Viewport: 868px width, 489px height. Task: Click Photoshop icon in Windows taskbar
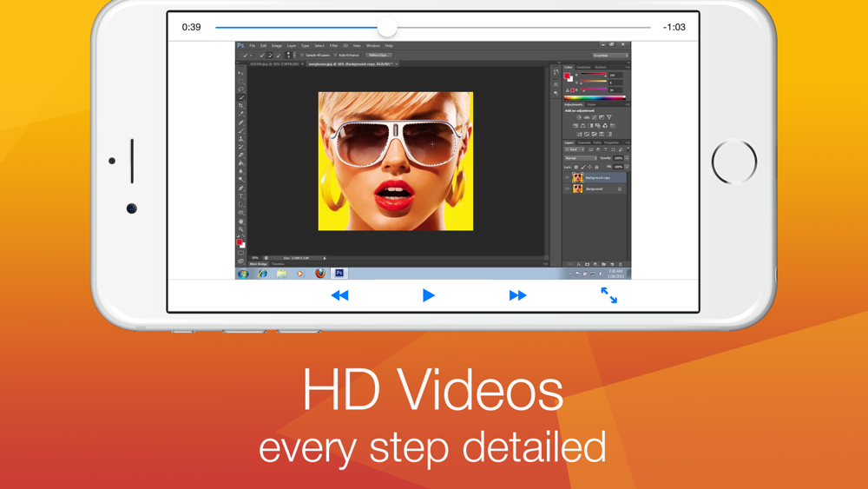tap(339, 273)
